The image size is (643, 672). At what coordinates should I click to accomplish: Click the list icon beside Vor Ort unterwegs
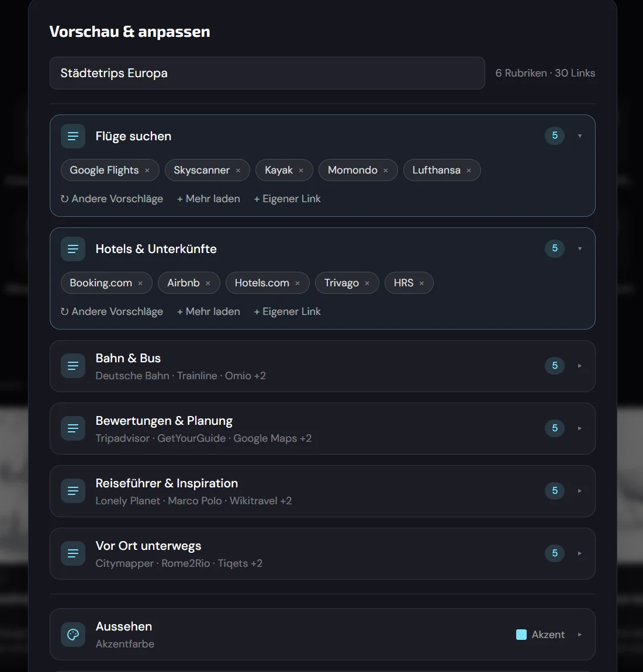[x=73, y=554]
